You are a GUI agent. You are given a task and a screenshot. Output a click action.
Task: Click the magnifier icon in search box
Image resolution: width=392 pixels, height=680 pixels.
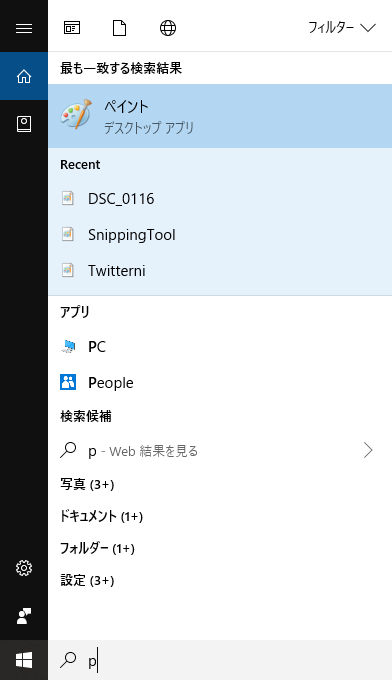[x=68, y=660]
